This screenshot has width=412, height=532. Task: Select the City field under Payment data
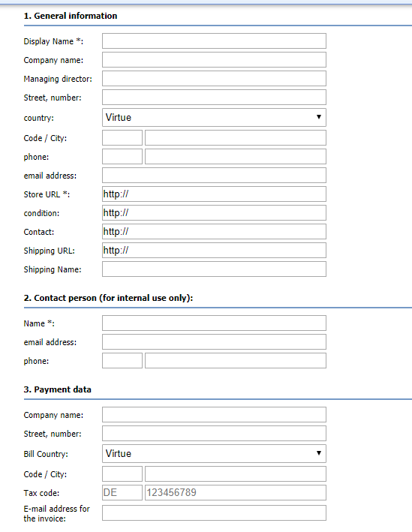[236, 474]
